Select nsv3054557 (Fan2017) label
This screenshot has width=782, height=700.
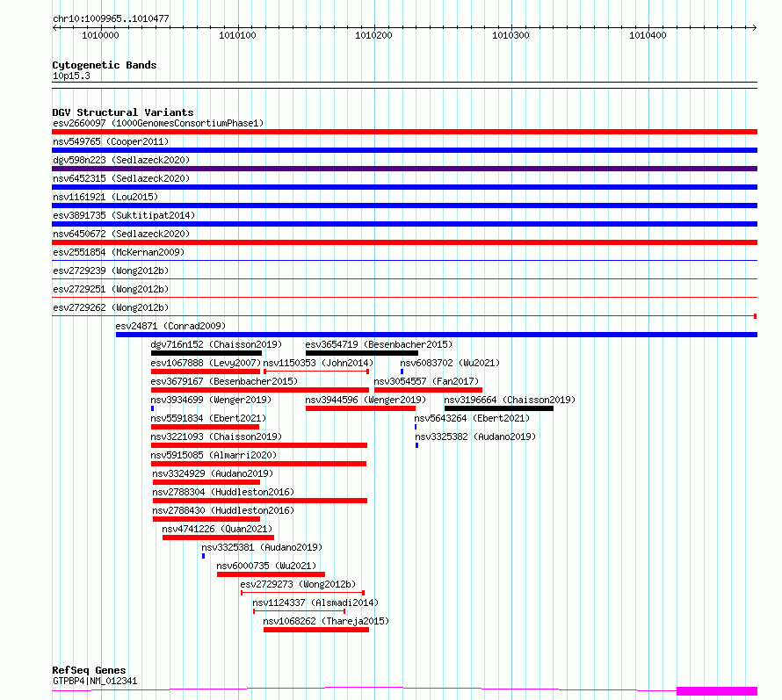426,381
